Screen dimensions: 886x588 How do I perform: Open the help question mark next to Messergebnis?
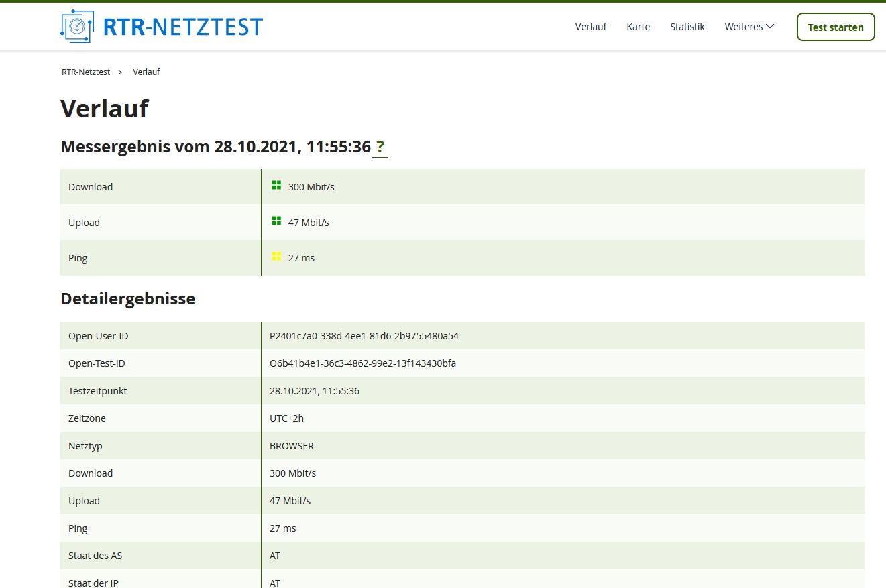[x=380, y=147]
